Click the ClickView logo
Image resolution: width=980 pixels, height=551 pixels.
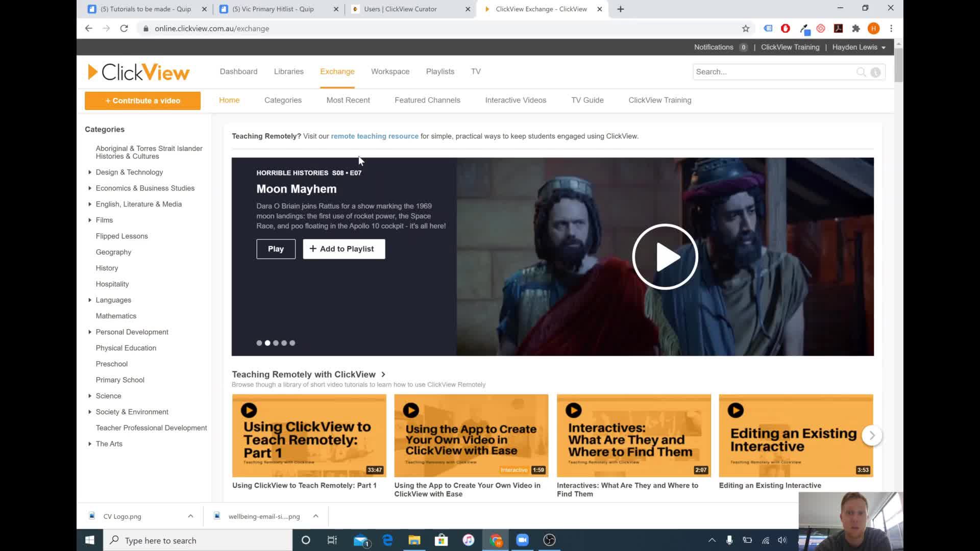pos(138,72)
